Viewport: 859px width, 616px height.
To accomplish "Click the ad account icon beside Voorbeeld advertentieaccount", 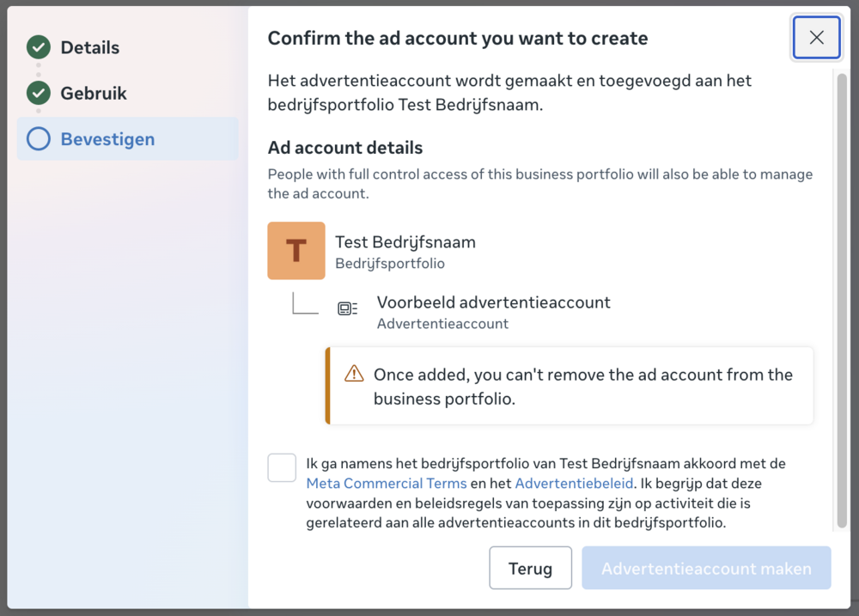I will click(347, 309).
